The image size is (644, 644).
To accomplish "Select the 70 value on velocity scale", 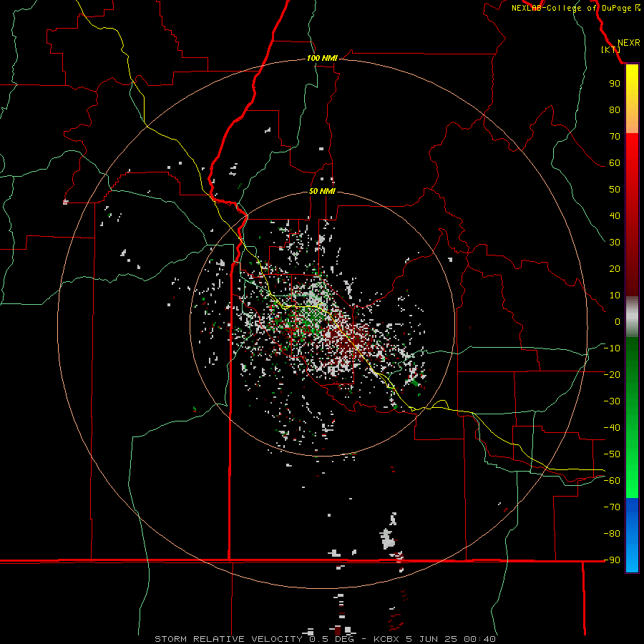I will click(x=615, y=137).
